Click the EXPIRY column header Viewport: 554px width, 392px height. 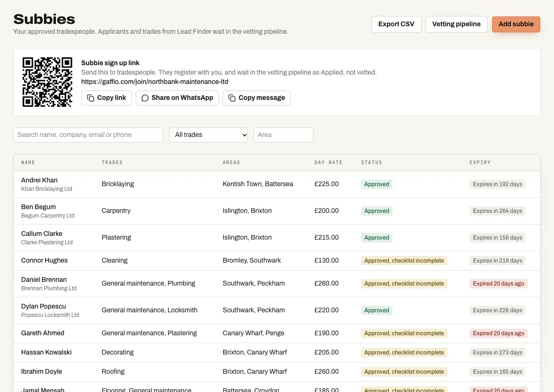coord(480,163)
